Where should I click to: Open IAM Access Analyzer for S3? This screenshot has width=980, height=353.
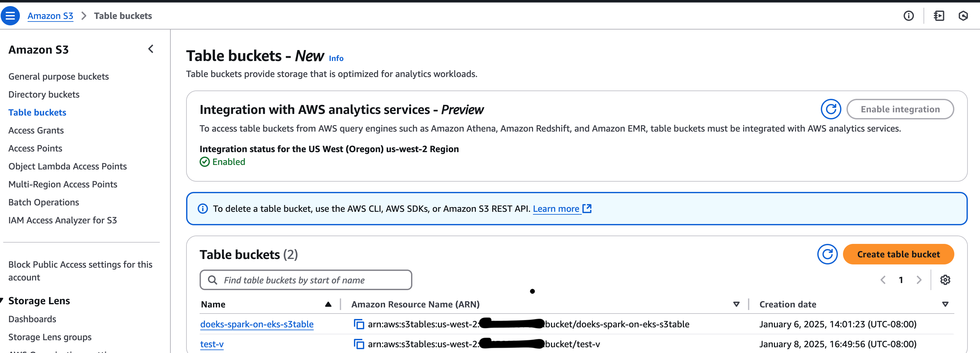tap(63, 220)
